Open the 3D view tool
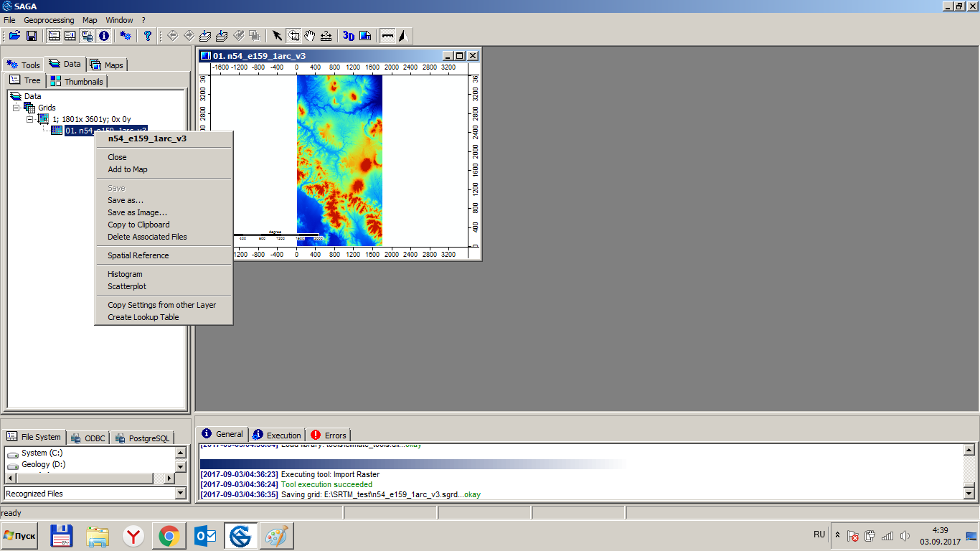The width and height of the screenshot is (980, 551). (349, 36)
